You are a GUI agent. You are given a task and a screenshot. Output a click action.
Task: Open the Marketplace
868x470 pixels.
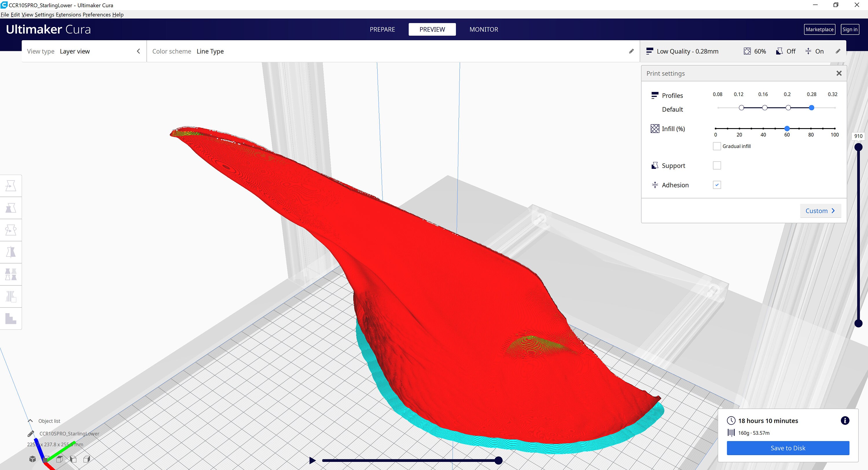coord(819,29)
